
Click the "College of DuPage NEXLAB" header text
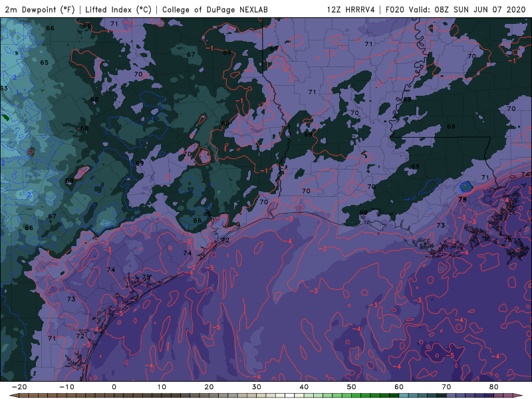(215, 9)
